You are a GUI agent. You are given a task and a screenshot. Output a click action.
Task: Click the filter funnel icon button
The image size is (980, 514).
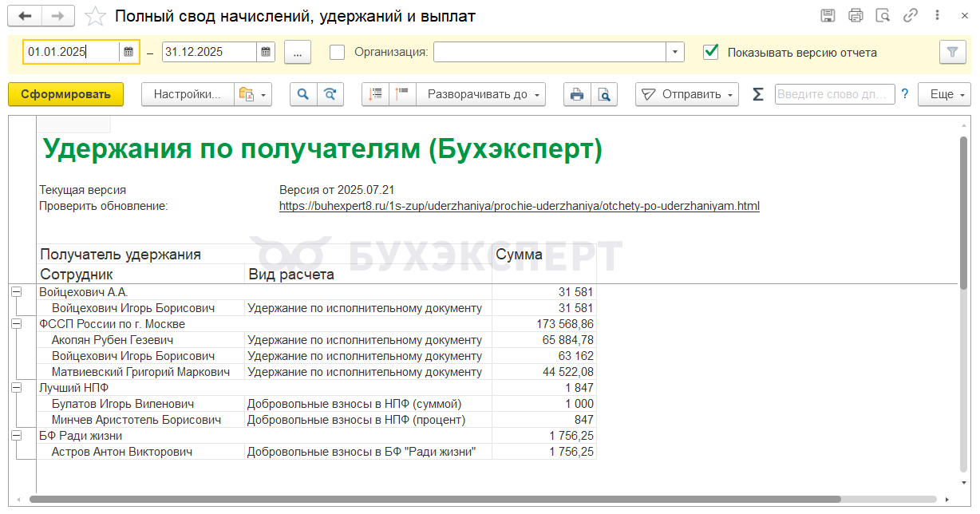click(x=952, y=52)
